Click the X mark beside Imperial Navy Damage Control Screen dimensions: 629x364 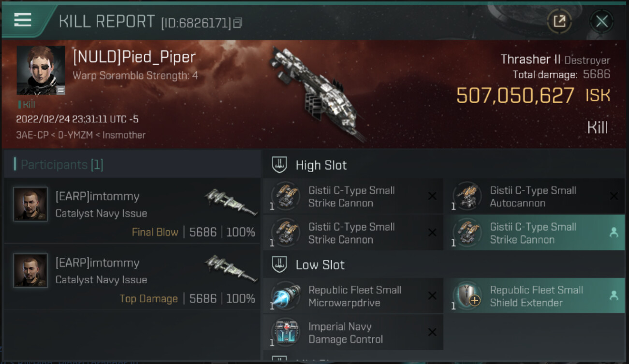[x=432, y=332]
